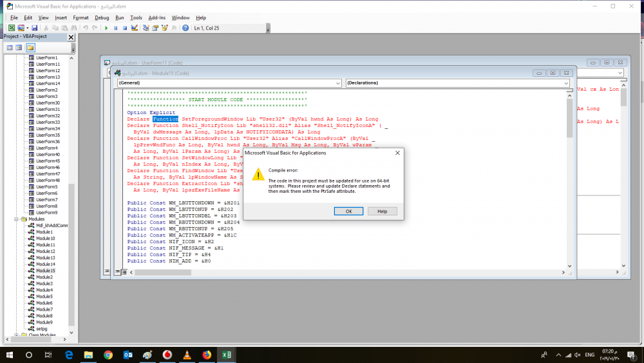Open the Add-Ins menu

tap(157, 17)
